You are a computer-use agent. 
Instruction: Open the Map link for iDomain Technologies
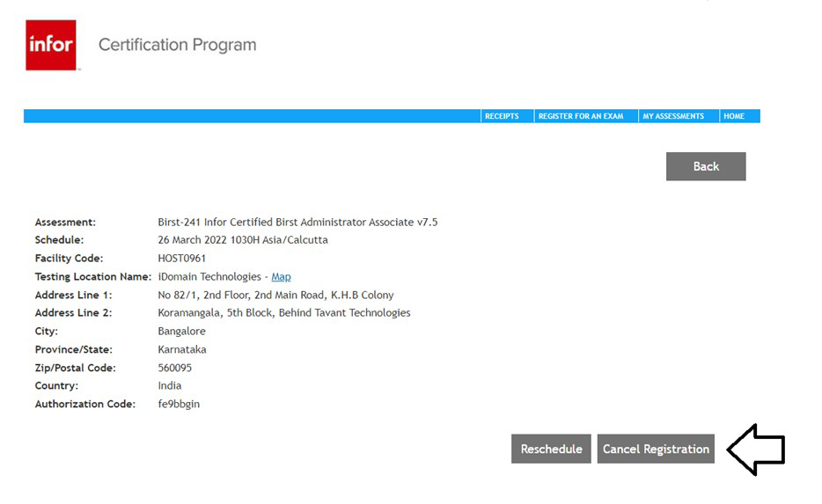click(x=281, y=277)
